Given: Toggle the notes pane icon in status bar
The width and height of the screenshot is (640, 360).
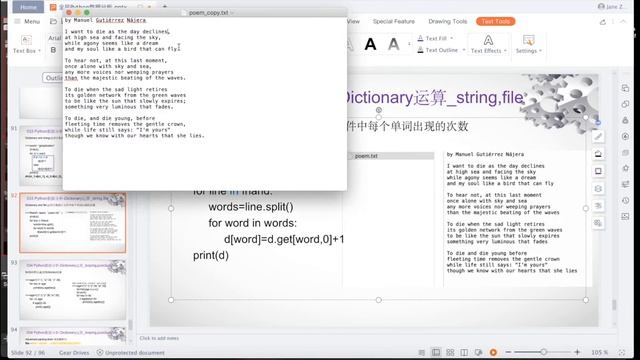Looking at the screenshot, I should pos(422,352).
